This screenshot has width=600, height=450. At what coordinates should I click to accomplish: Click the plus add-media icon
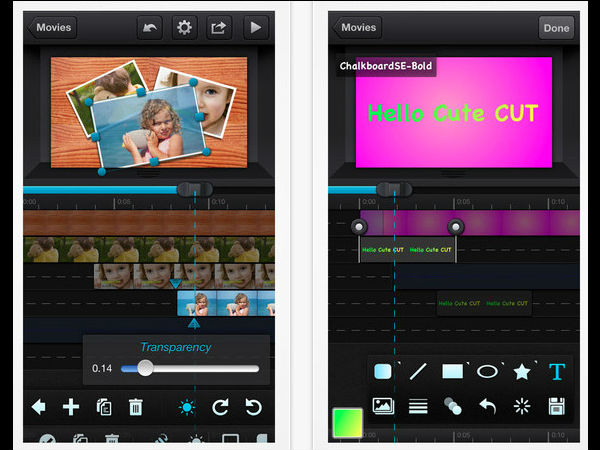71,407
